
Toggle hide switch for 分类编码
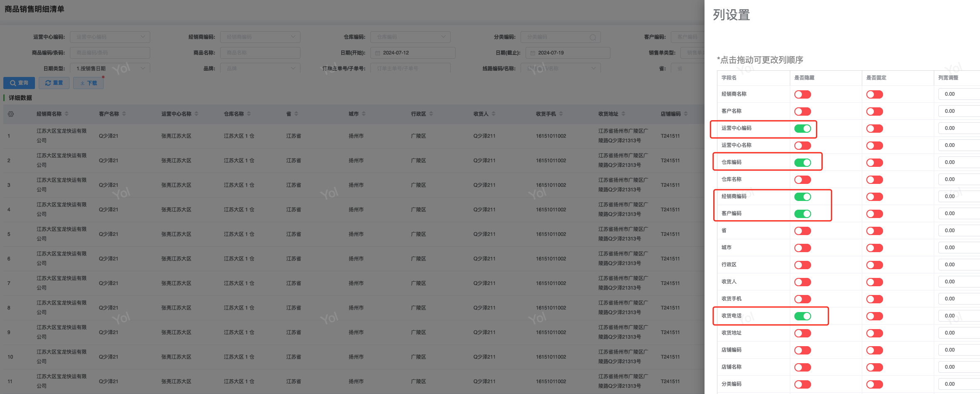[x=803, y=384]
